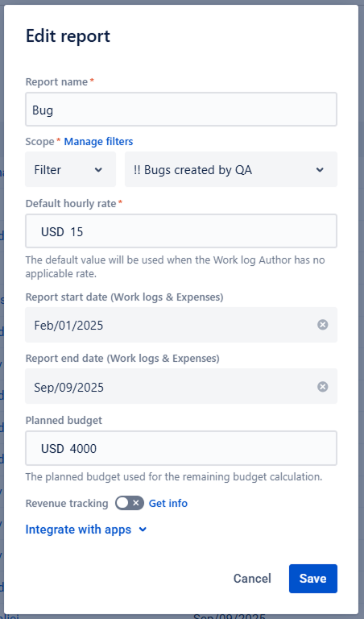Image resolution: width=364 pixels, height=619 pixels.
Task: Click the chevron beside Integrate with apps
Action: (x=143, y=530)
